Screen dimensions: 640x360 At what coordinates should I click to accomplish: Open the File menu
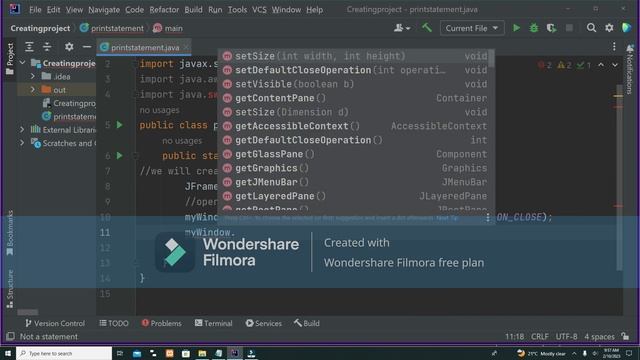coord(35,9)
